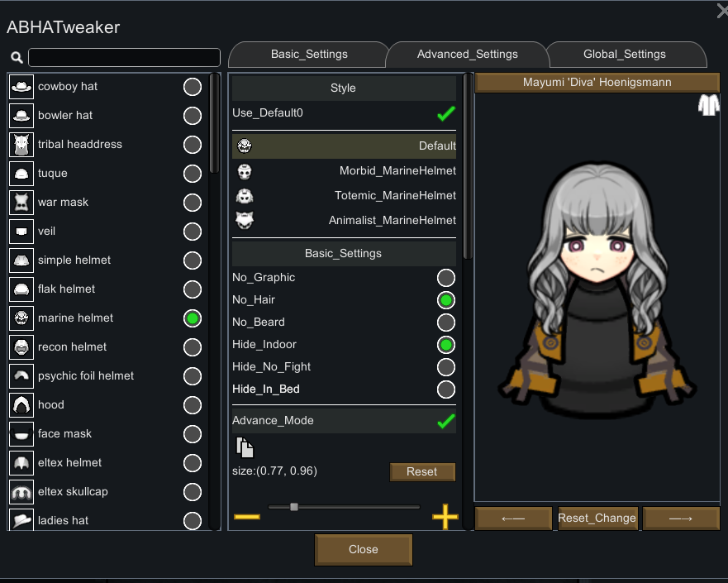Click Mayumi 'Diva' Hoenigsmann name bar

(597, 82)
